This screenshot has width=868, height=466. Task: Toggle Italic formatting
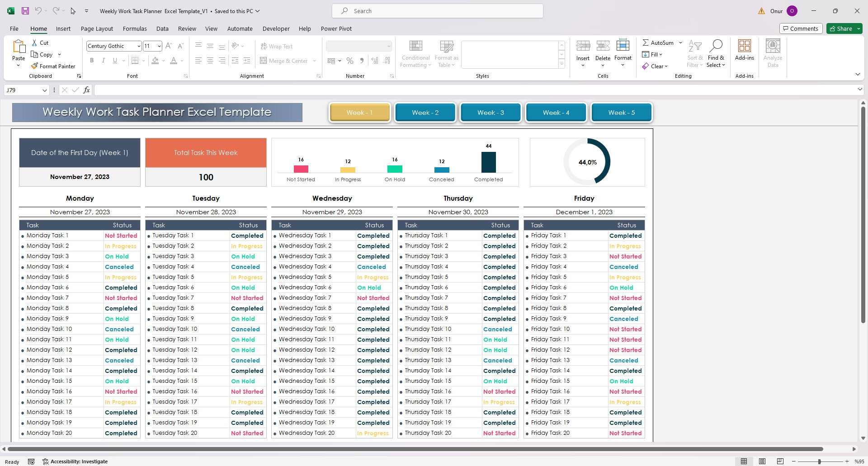point(103,61)
